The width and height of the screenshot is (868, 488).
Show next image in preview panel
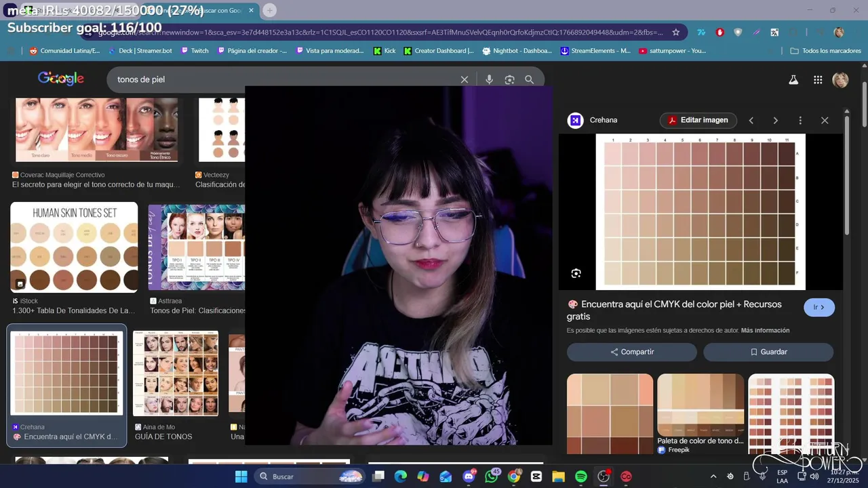[x=775, y=120]
